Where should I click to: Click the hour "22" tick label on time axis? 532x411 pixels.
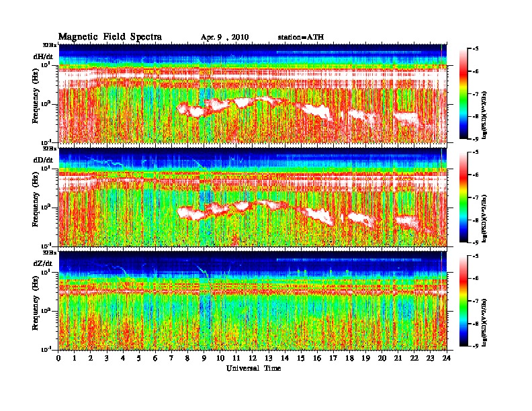414,359
